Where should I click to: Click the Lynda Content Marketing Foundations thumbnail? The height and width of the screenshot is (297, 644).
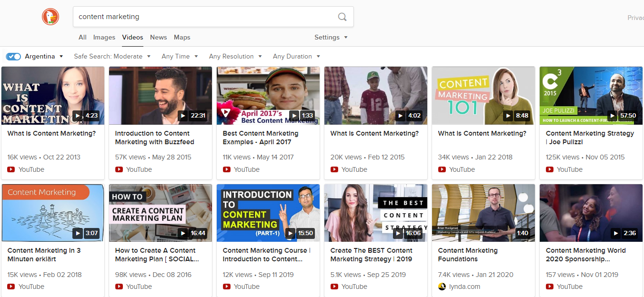click(483, 213)
